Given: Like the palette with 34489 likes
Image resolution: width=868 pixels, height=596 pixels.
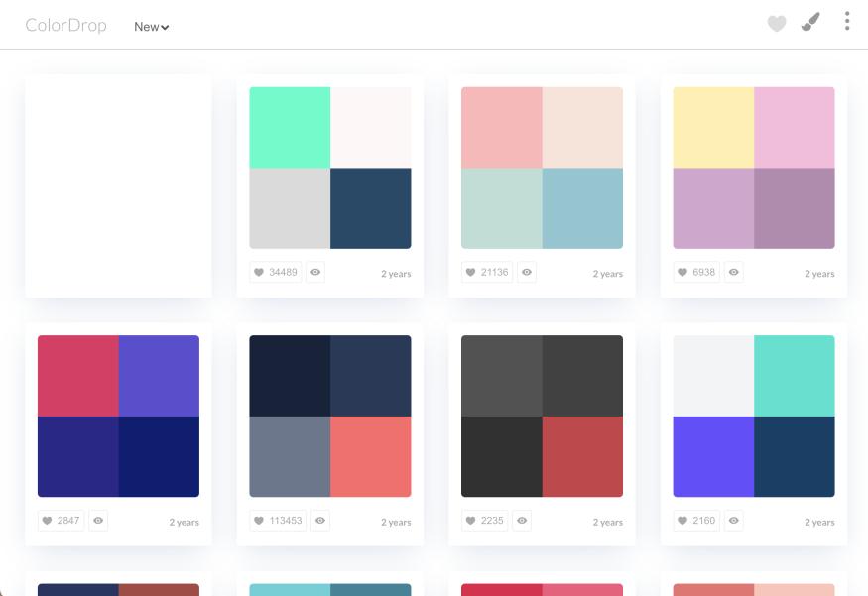Looking at the screenshot, I should tap(276, 272).
